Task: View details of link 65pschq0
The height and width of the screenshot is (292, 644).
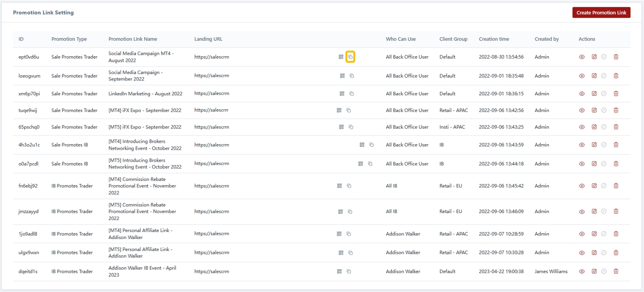Action: (582, 127)
